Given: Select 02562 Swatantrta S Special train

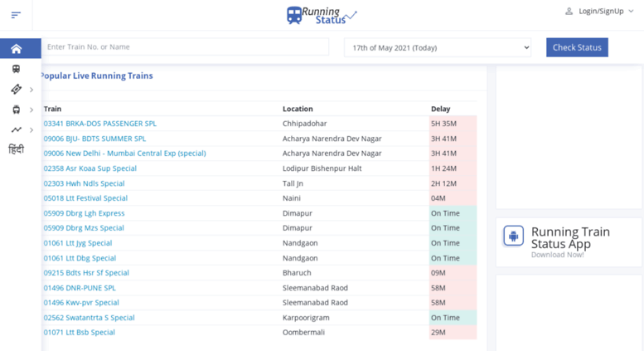Looking at the screenshot, I should point(89,318).
